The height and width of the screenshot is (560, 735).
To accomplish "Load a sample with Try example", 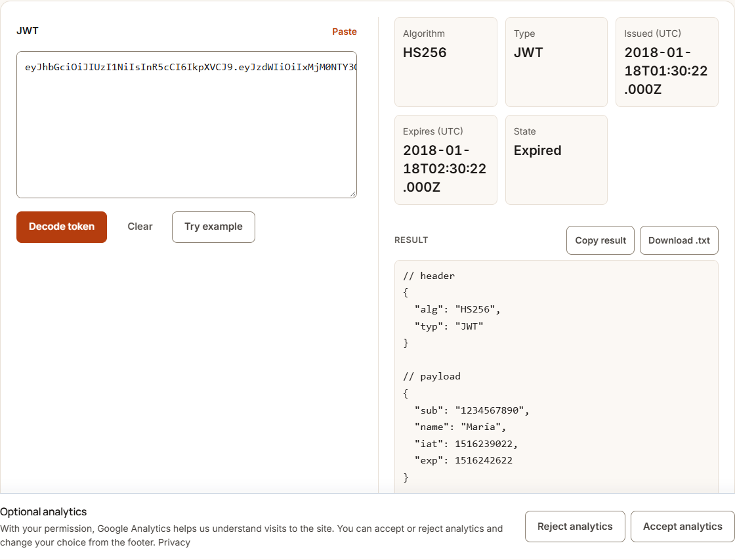I will point(213,227).
